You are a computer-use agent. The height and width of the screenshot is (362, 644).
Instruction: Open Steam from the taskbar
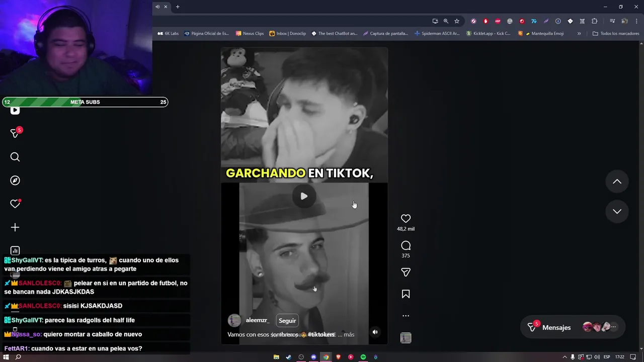[289, 357]
